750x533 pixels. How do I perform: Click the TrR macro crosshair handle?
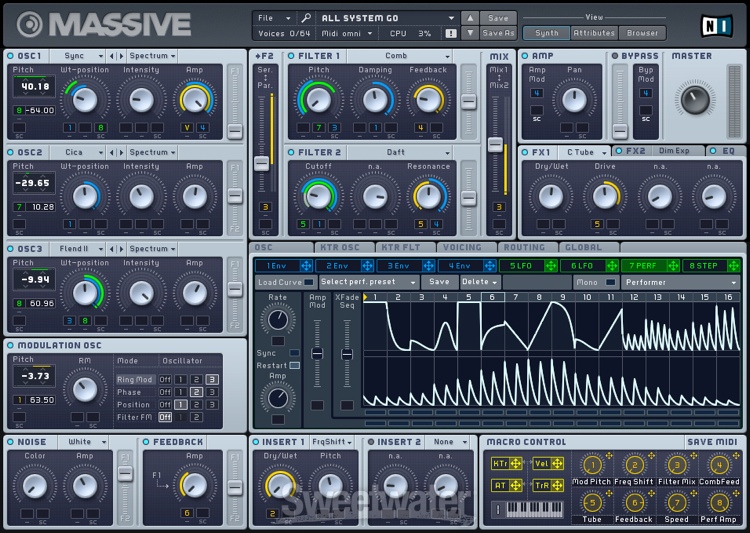557,485
